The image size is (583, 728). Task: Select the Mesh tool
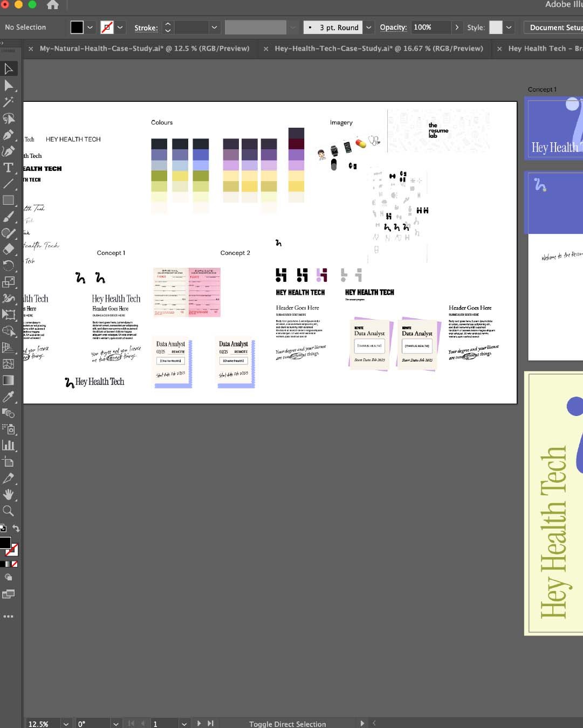[9, 364]
